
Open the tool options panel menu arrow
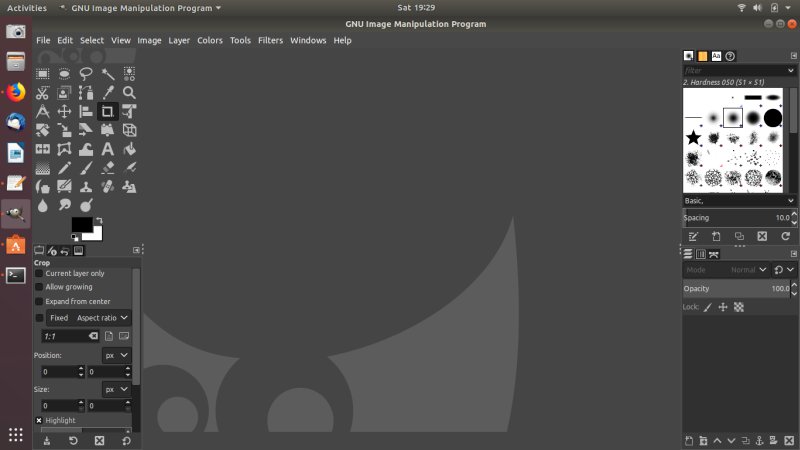(x=136, y=250)
